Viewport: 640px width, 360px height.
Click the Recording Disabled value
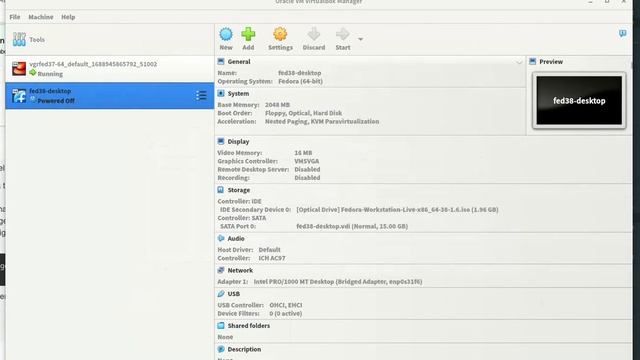[307, 178]
